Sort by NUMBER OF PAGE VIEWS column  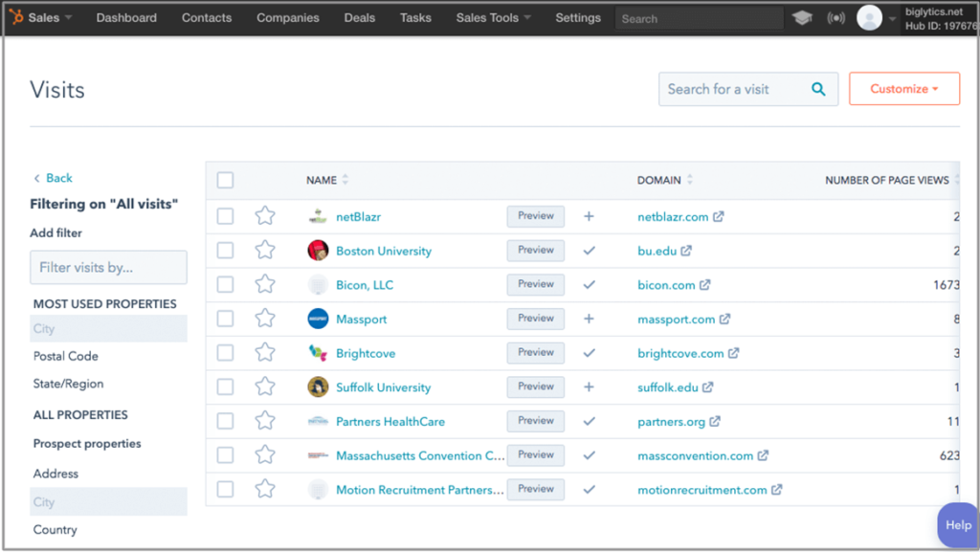(891, 180)
